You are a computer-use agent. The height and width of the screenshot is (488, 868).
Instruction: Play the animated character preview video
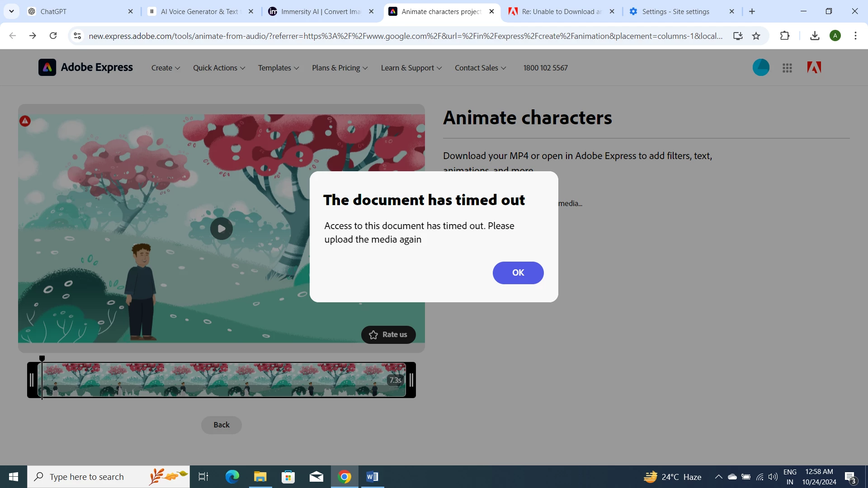(x=221, y=229)
